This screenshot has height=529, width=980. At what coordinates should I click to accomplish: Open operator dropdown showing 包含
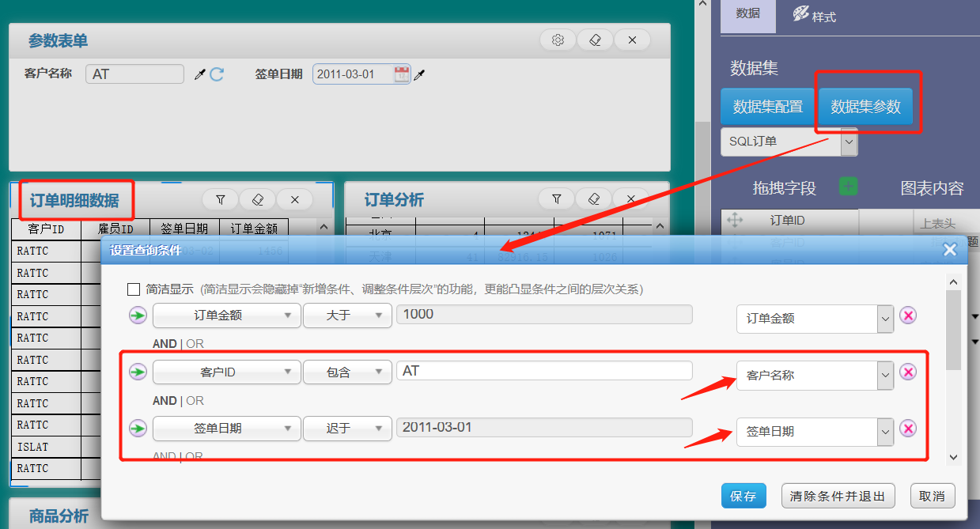tap(348, 372)
